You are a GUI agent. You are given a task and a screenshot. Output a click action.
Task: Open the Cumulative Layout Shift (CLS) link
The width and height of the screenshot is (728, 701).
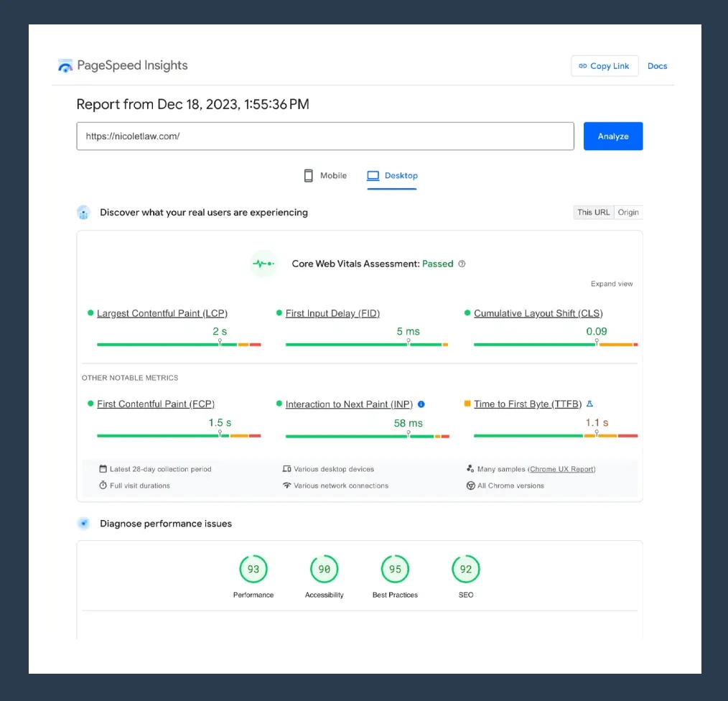click(x=538, y=314)
